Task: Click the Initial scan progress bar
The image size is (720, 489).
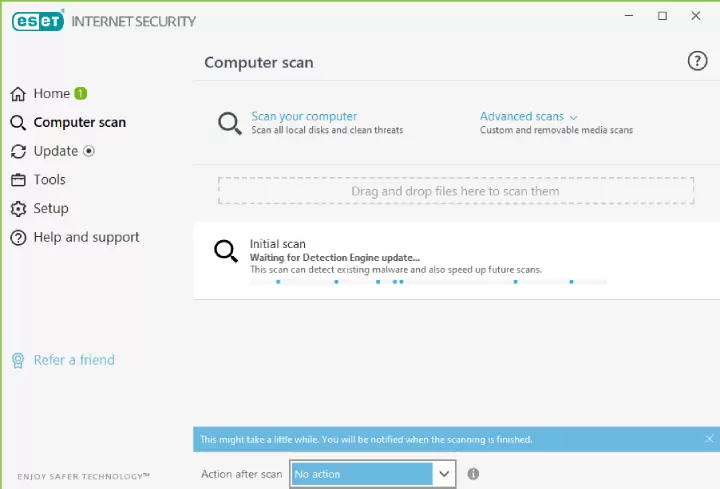Action: [x=428, y=282]
